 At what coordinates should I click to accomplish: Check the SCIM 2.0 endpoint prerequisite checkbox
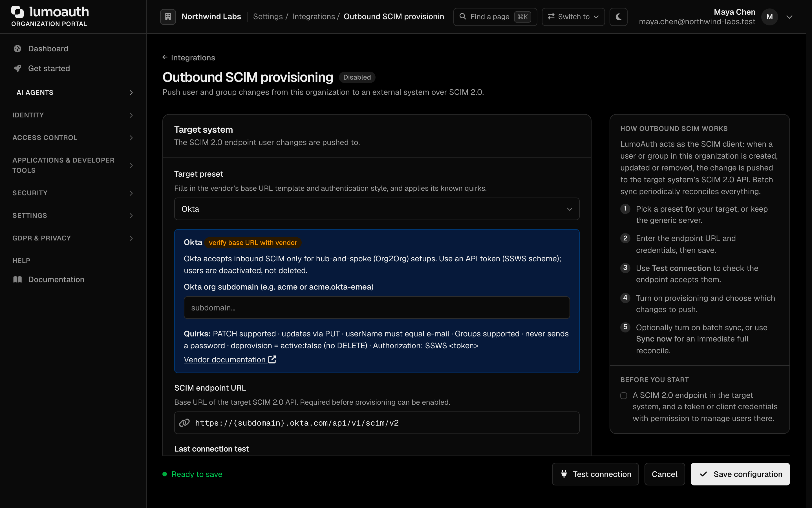623,395
